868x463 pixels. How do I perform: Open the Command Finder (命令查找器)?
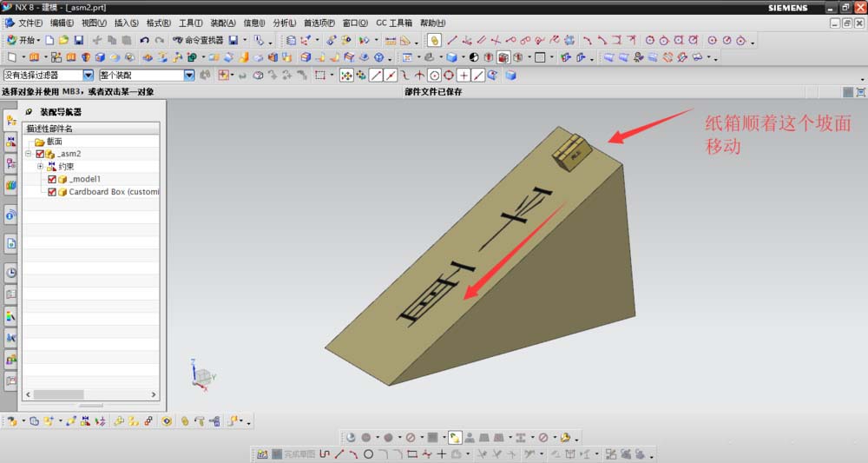click(x=198, y=41)
